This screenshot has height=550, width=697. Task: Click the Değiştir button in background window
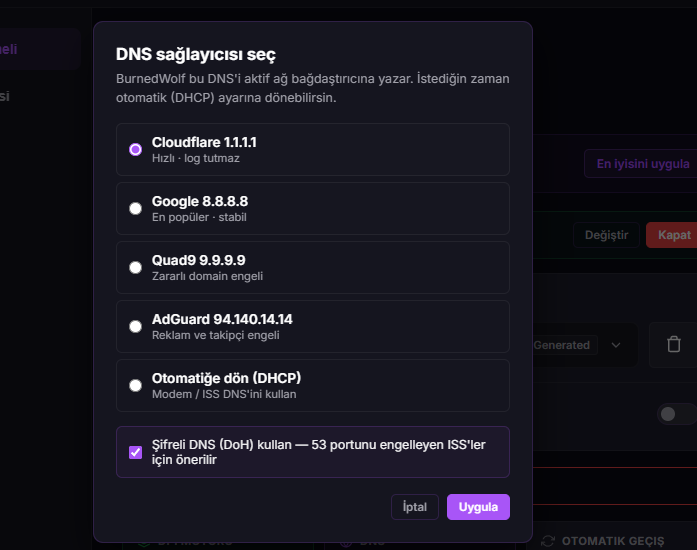click(x=606, y=235)
